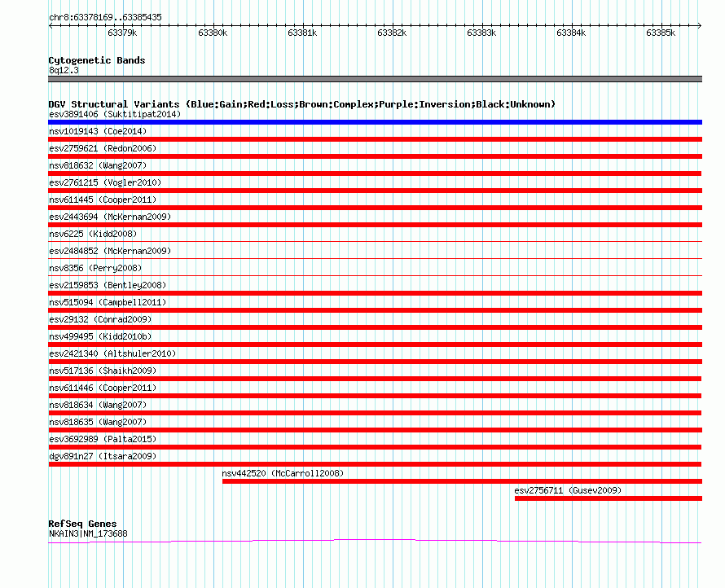Click nsv611445 (Cooper2011) label

tap(103, 200)
